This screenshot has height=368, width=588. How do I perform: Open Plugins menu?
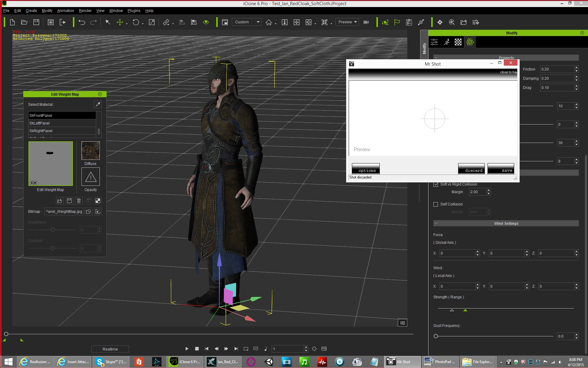pos(134,11)
